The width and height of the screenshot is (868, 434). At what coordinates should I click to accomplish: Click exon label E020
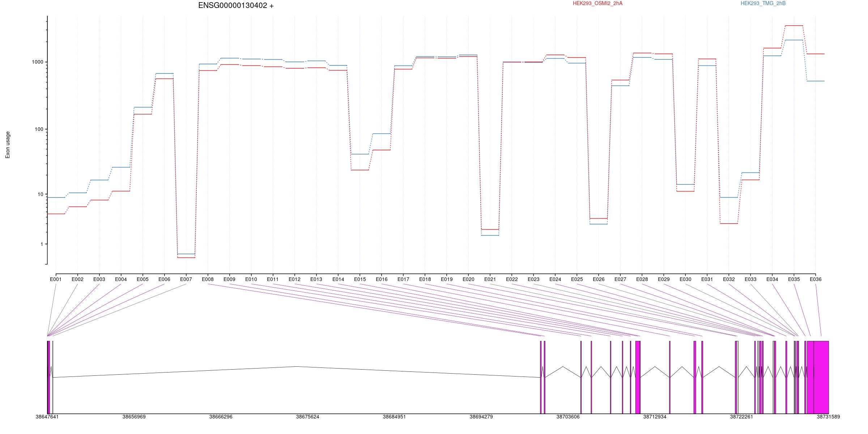[468, 279]
